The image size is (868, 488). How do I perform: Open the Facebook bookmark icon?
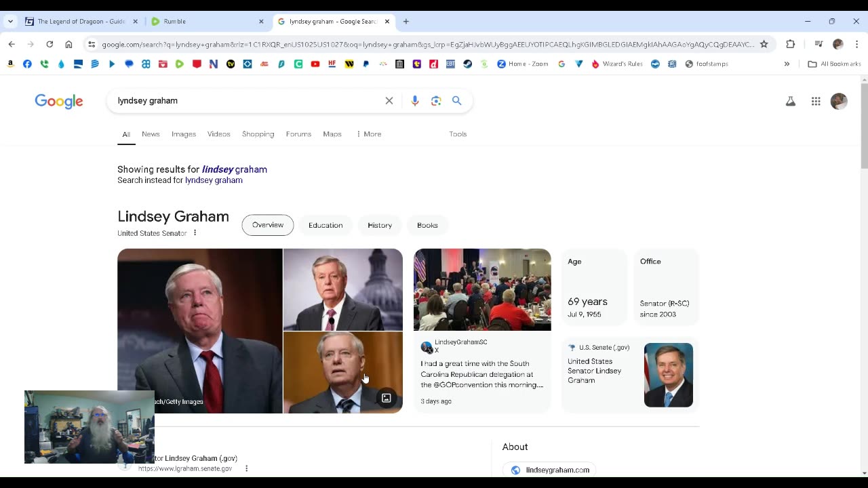coord(27,64)
